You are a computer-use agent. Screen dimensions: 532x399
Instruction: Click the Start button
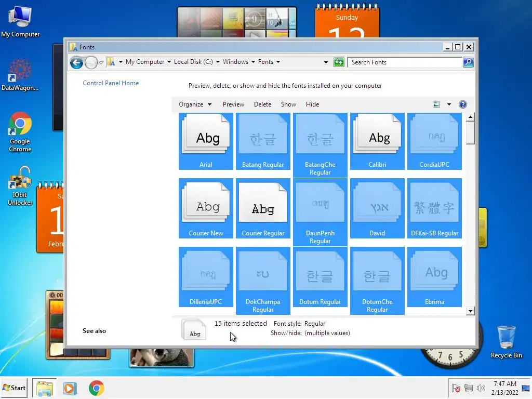[x=14, y=388]
